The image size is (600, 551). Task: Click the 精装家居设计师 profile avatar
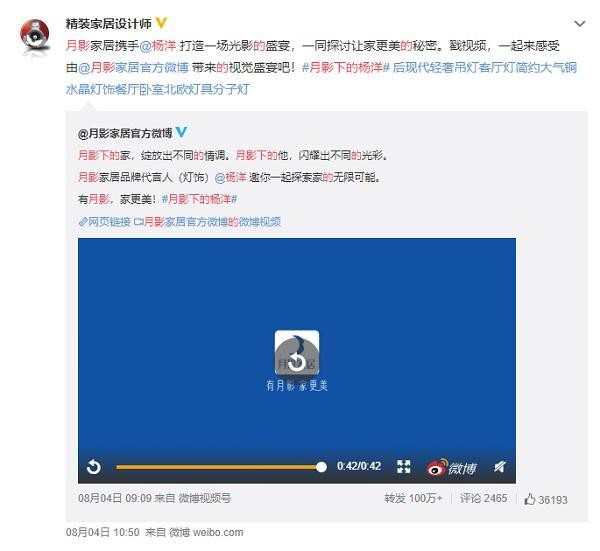click(x=35, y=35)
